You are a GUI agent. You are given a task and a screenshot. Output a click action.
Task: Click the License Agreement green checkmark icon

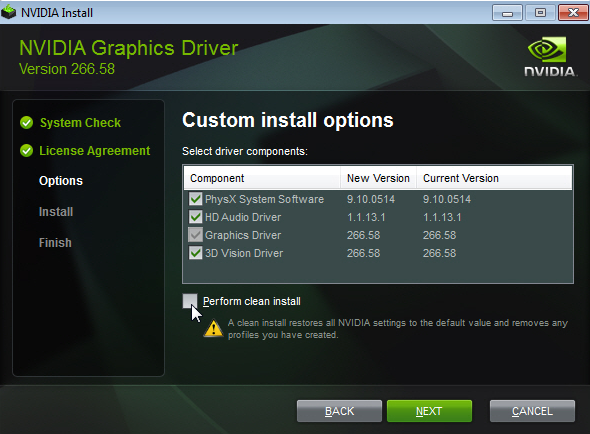point(26,151)
